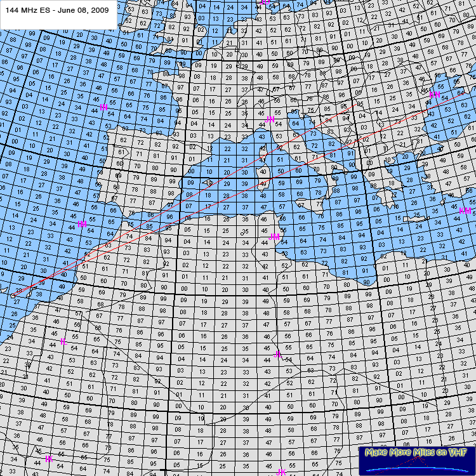Click the grid square 55 beside IM
Screen dimensions: 476x476
(92, 219)
